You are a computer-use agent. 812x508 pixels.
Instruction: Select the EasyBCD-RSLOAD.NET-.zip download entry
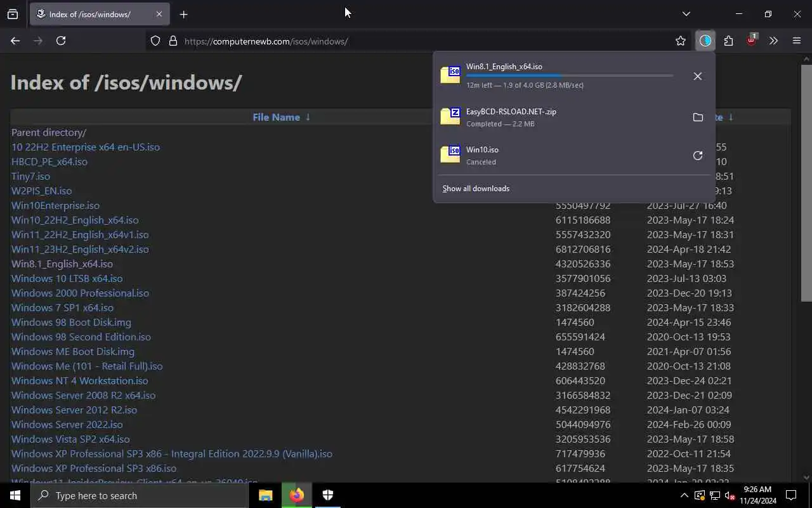point(561,117)
